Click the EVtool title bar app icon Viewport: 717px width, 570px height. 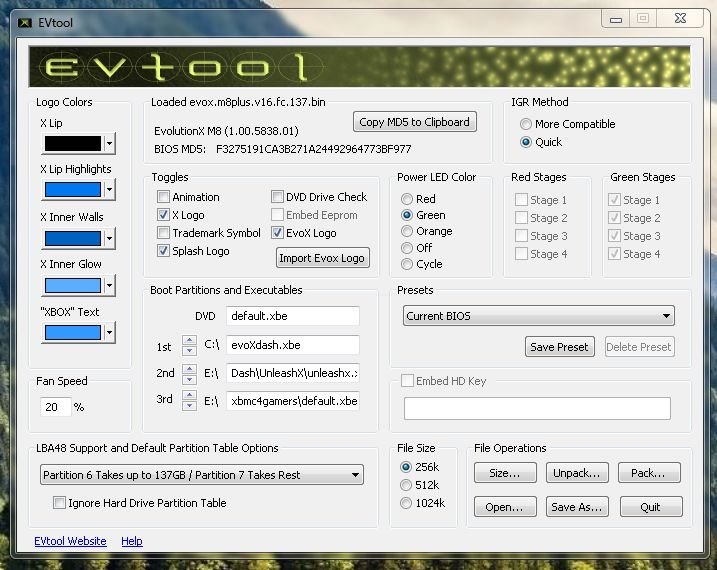[x=24, y=22]
